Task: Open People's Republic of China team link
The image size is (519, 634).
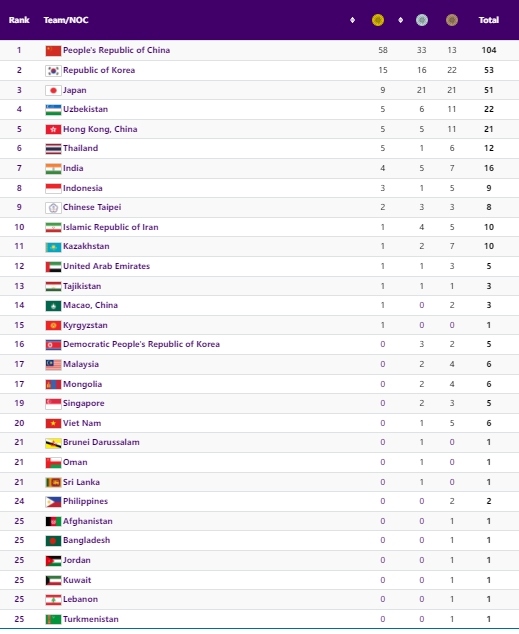Action: (x=116, y=50)
